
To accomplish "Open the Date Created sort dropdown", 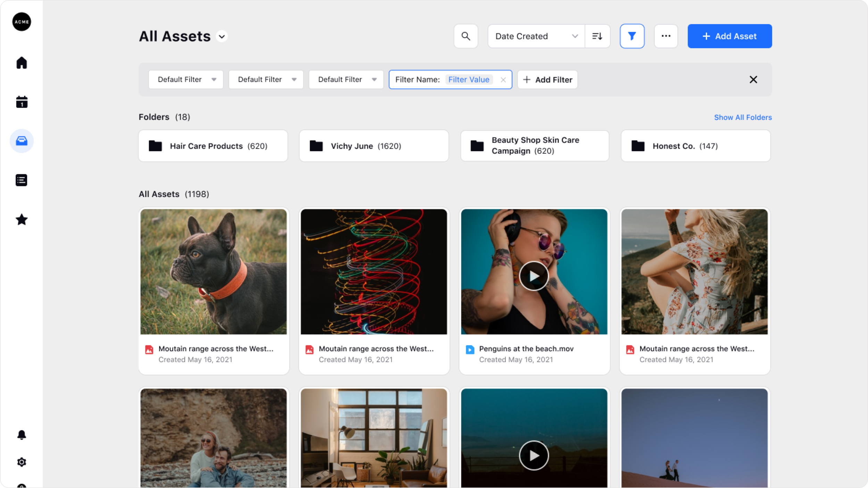I will tap(536, 36).
